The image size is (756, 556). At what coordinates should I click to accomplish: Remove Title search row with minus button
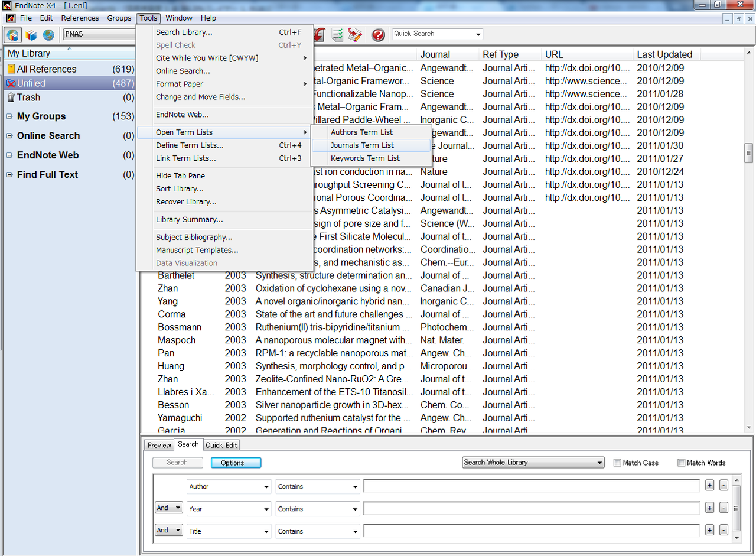[724, 531]
